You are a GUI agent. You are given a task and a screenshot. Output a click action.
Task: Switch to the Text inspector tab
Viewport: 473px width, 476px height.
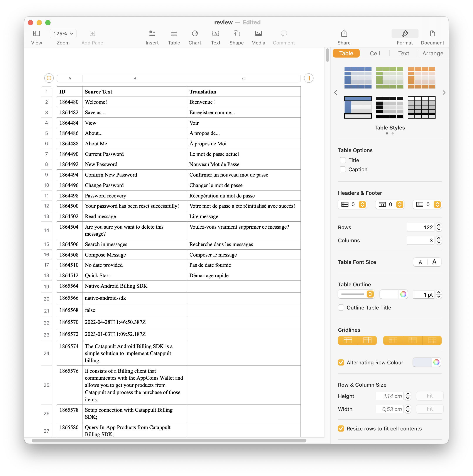(404, 53)
